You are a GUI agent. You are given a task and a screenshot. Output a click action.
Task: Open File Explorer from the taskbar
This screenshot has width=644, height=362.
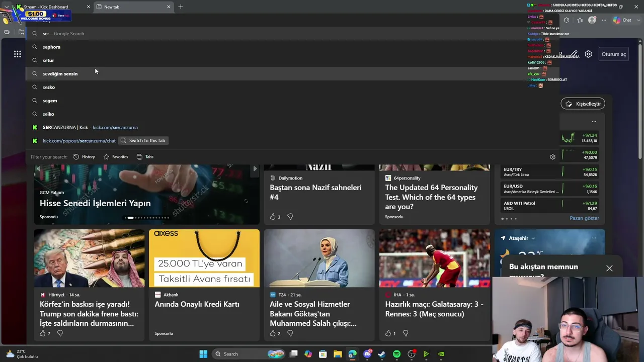click(x=338, y=354)
